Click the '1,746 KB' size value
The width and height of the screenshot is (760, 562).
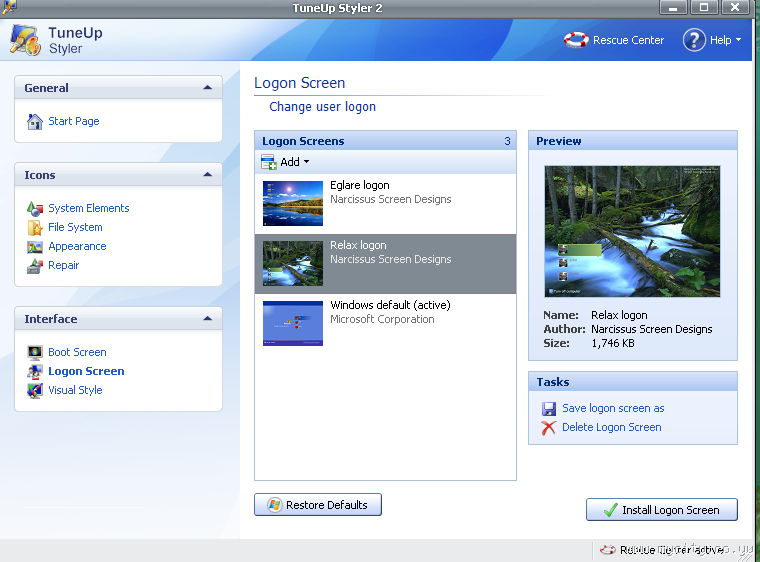point(613,343)
